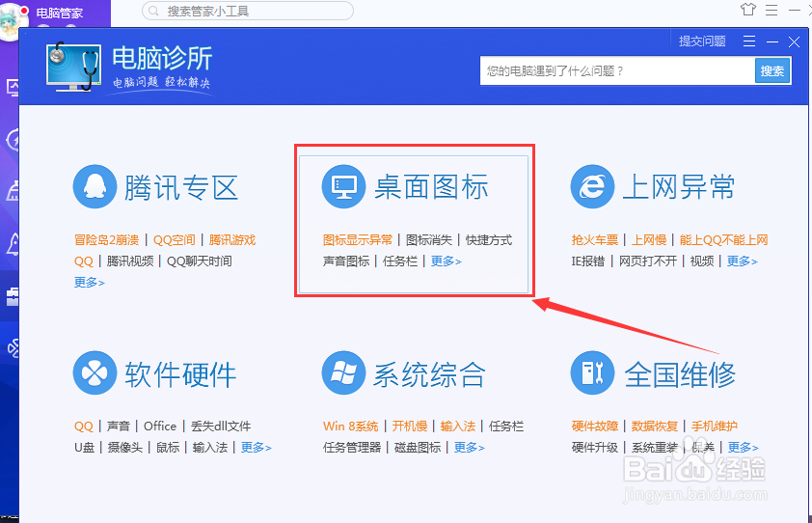Click 磁盘图标 link
The height and width of the screenshot is (523, 812).
point(418,448)
